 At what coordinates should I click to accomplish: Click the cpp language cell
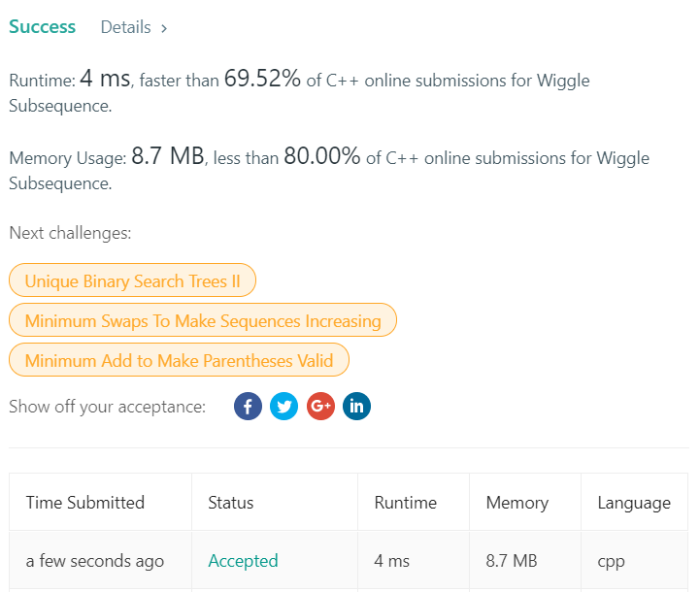pos(612,561)
